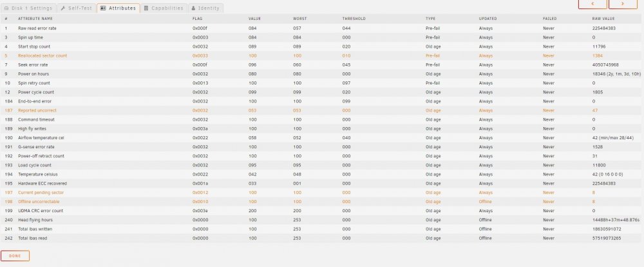Click raw value 4050745968
Viewport: 644px width, 267px height.
point(605,64)
